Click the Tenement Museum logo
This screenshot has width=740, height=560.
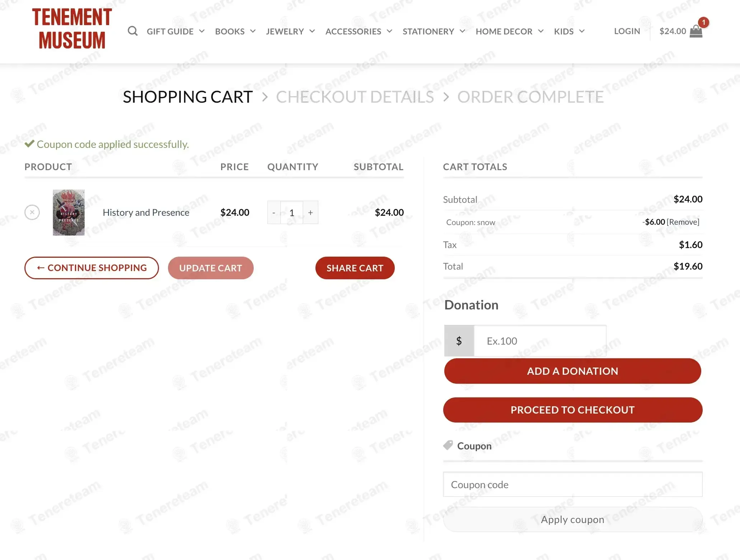pos(72,29)
